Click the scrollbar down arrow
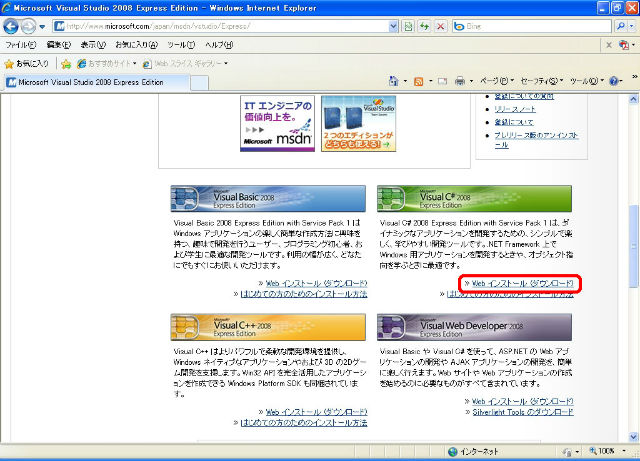Image resolution: width=640 pixels, height=461 pixels. point(633,436)
